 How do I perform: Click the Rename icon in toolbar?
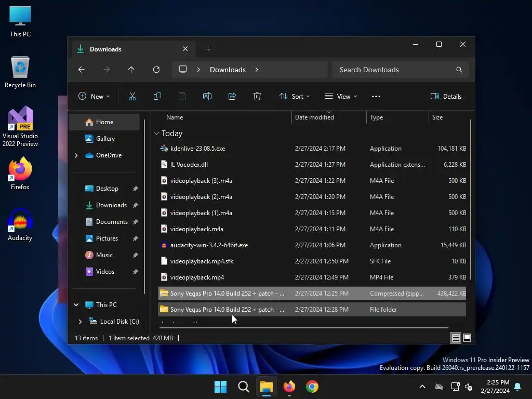click(207, 96)
